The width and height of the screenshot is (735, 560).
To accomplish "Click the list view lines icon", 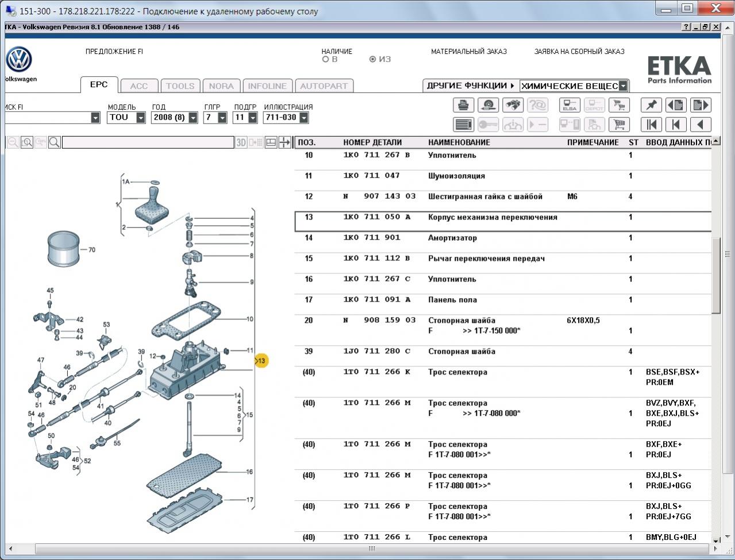I will [463, 125].
